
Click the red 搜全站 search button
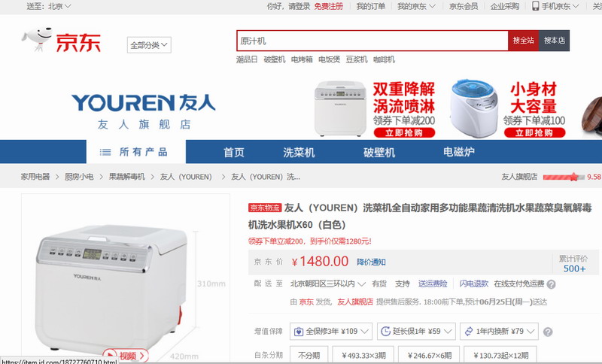[x=523, y=41]
